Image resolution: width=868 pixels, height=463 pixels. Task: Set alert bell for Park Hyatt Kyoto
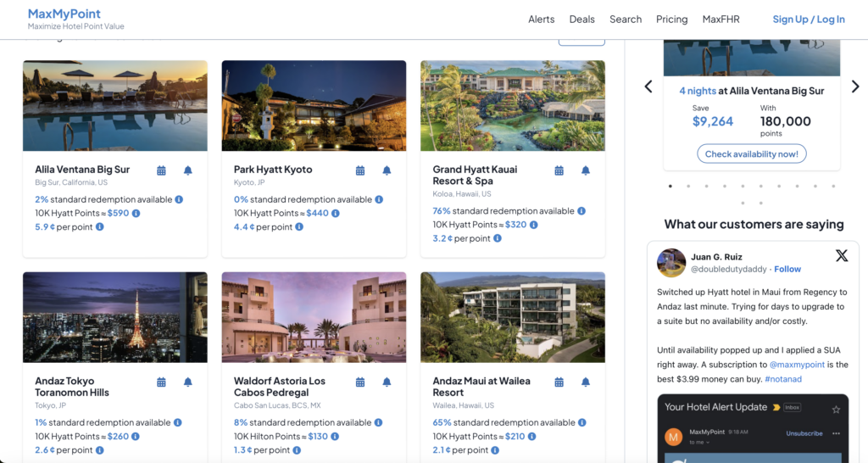[387, 170]
